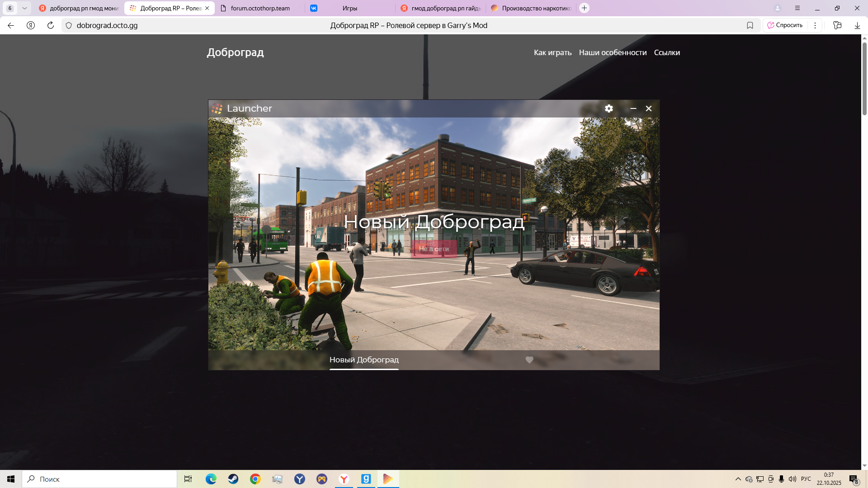Bookmark the page with bookmark icon

point(750,25)
